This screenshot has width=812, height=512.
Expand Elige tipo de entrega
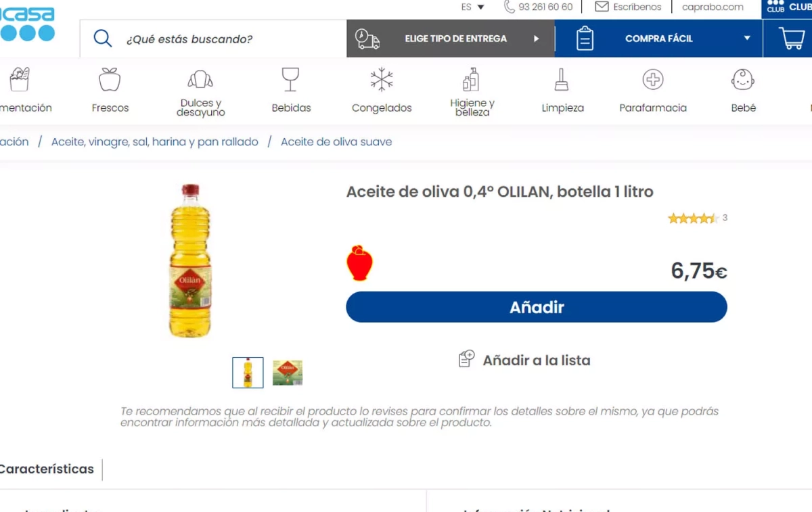click(x=451, y=39)
